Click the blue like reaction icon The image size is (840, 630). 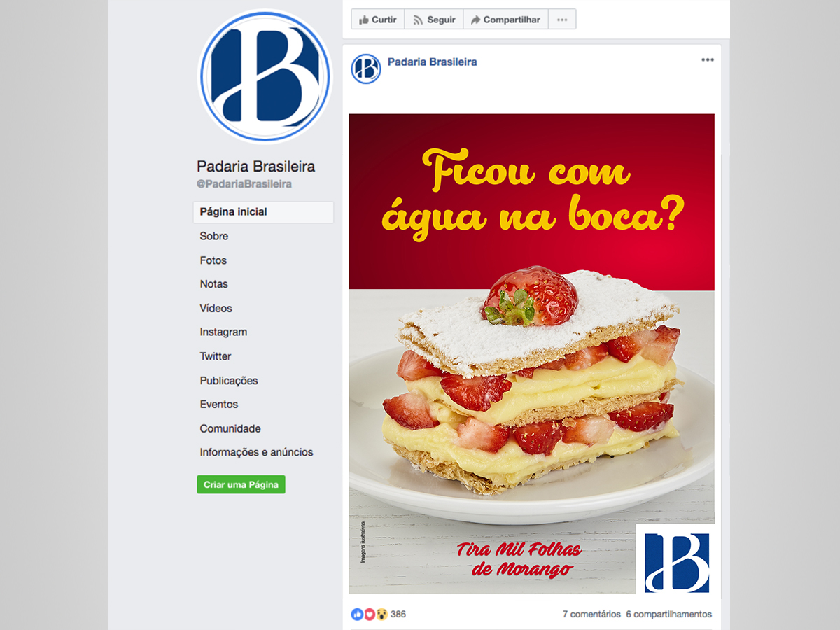(356, 614)
